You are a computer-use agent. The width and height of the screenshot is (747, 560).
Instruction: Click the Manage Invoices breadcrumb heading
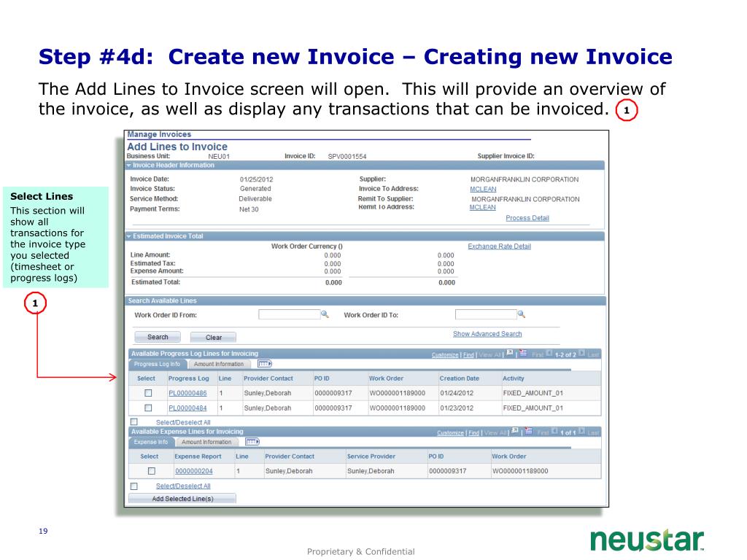[x=159, y=134]
